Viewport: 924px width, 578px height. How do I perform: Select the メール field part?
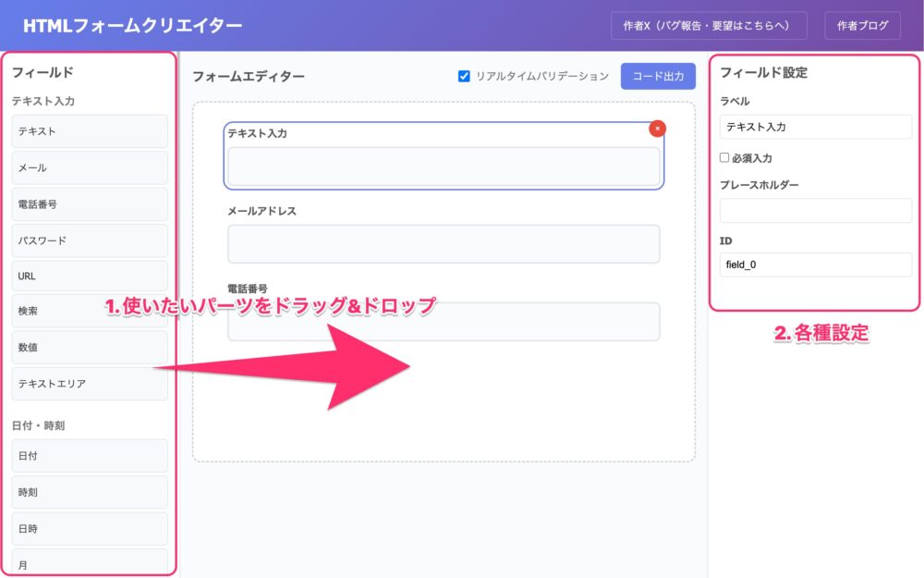[x=90, y=167]
